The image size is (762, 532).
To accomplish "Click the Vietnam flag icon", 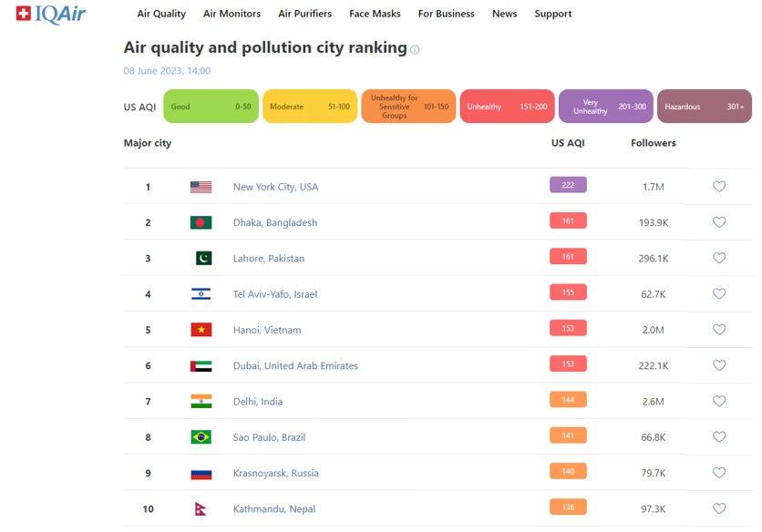I will point(201,330).
